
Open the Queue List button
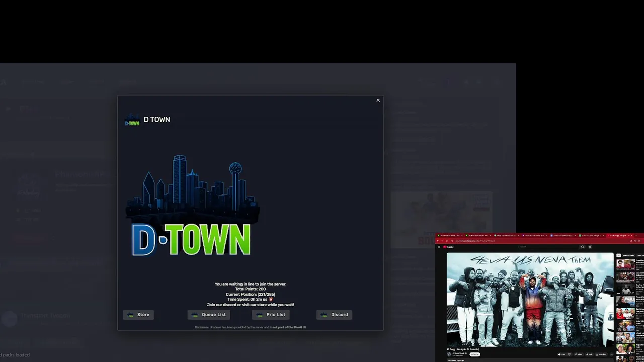tap(209, 315)
